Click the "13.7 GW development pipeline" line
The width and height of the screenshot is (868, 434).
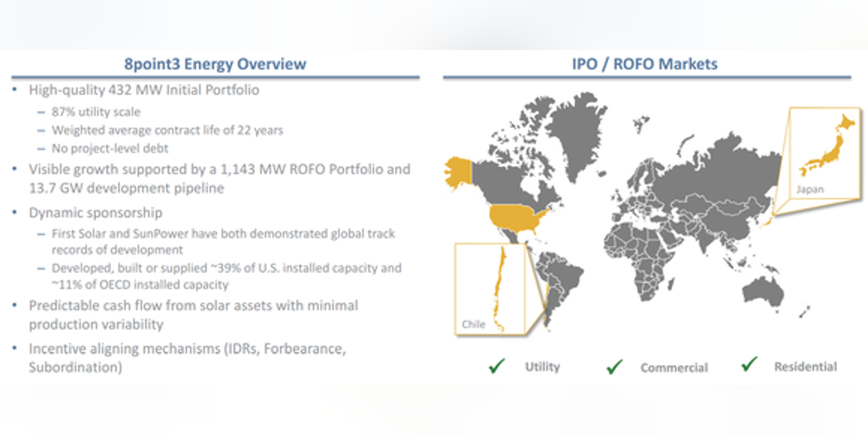pyautogui.click(x=126, y=188)
